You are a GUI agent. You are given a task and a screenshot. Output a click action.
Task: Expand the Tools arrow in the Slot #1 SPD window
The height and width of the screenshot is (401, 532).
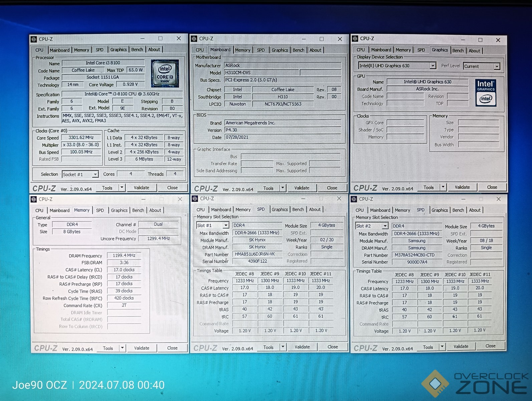pos(283,347)
